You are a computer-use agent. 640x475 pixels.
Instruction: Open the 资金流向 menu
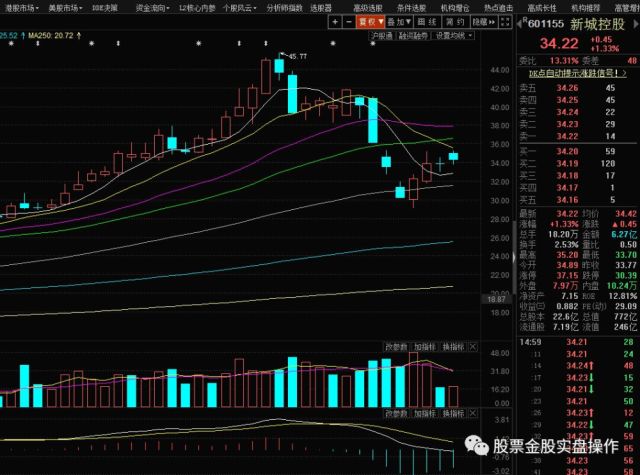pyautogui.click(x=153, y=8)
